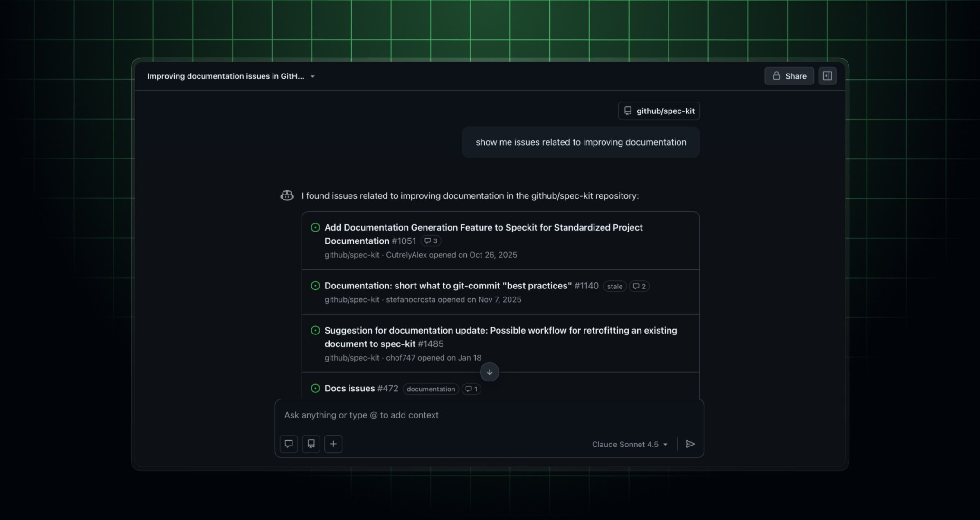Open issue #1140 git-commit best practices

pos(448,286)
